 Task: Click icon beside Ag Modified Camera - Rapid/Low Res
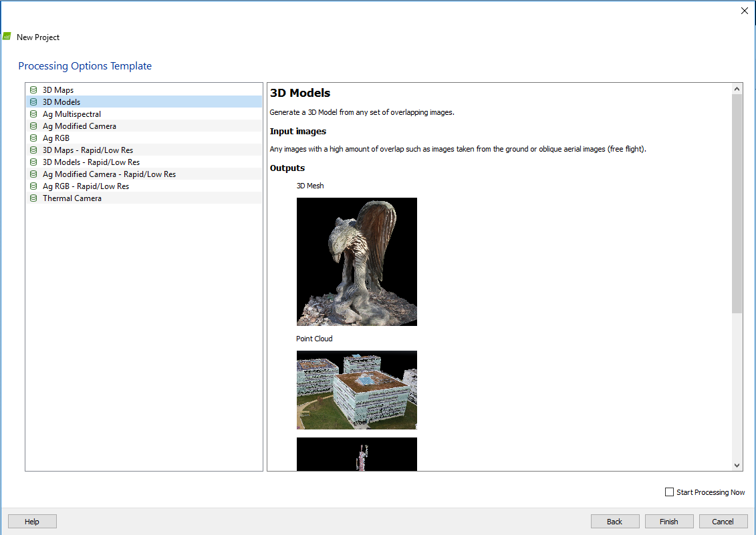33,174
